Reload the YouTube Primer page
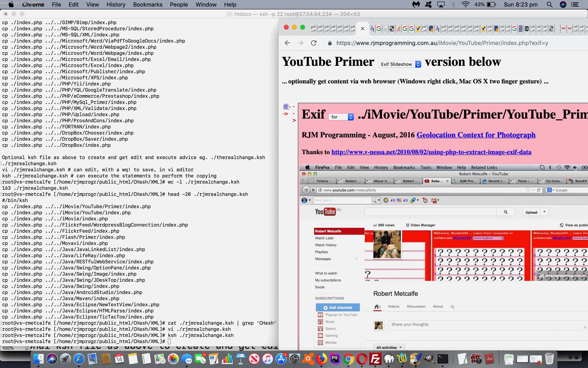This screenshot has height=368, width=588. point(314,43)
